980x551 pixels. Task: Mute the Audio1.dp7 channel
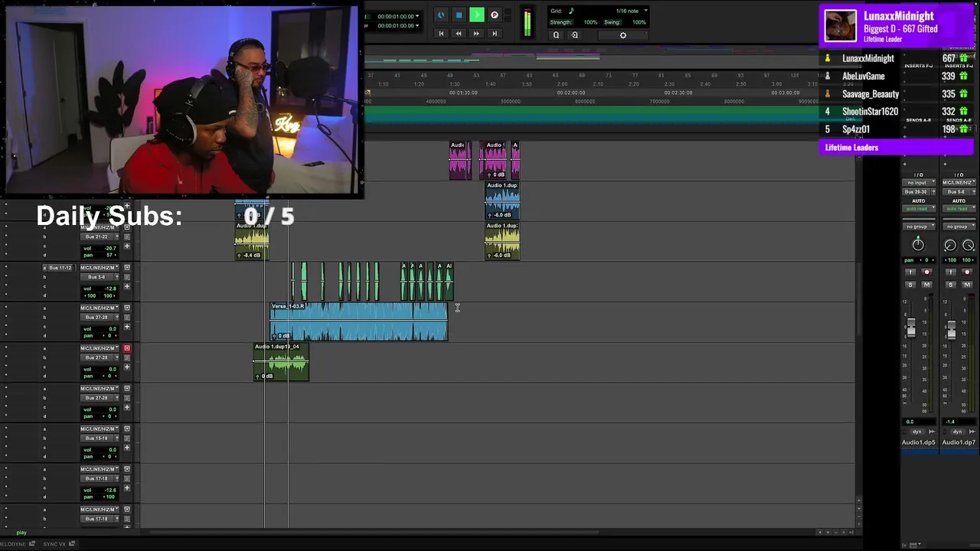click(x=967, y=285)
